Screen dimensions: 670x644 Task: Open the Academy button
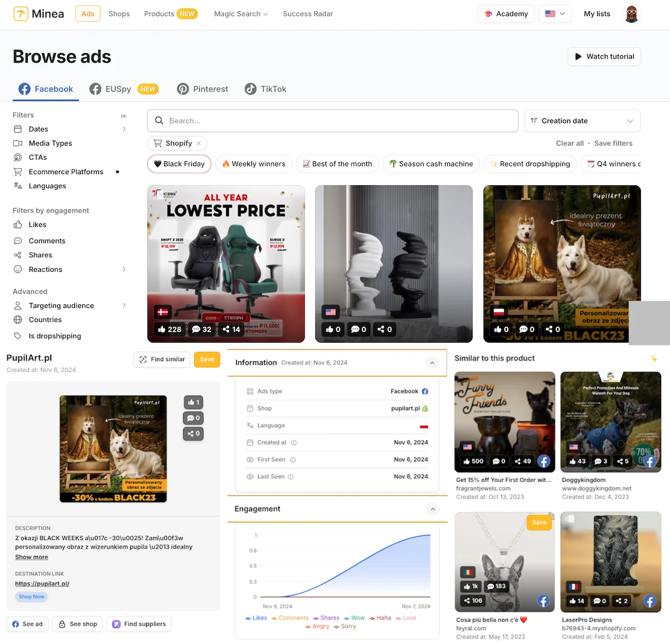click(506, 14)
